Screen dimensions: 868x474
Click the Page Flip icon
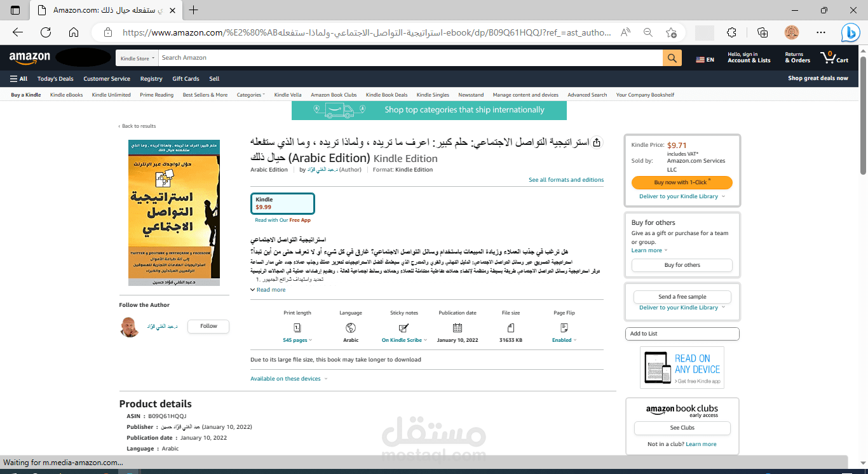click(564, 328)
